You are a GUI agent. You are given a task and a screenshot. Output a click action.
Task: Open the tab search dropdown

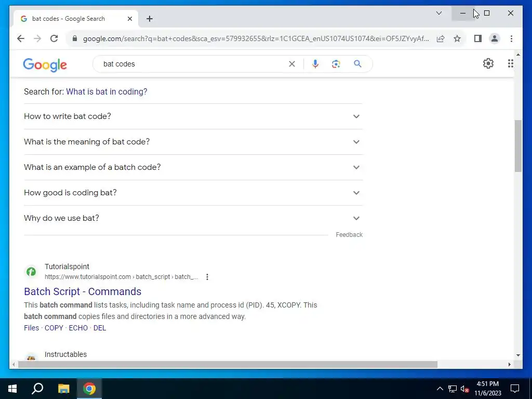pyautogui.click(x=439, y=13)
